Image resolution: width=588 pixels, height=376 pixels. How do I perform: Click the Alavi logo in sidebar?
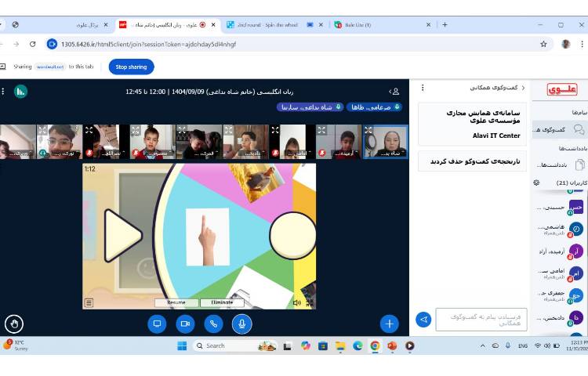pyautogui.click(x=562, y=89)
